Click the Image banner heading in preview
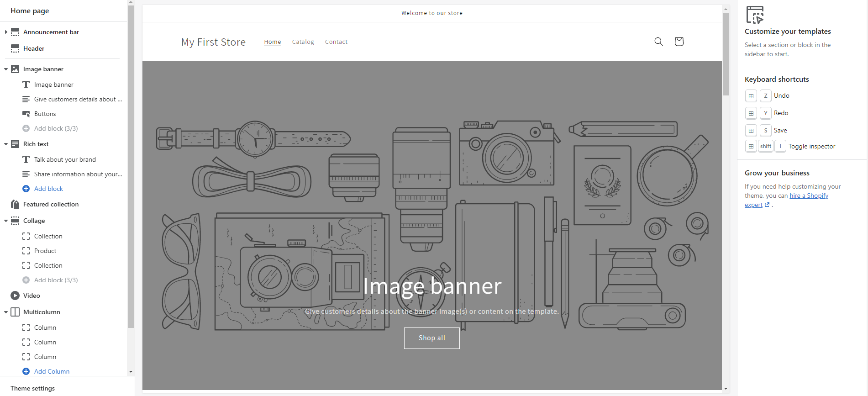Viewport: 868px width, 396px height. (x=432, y=286)
